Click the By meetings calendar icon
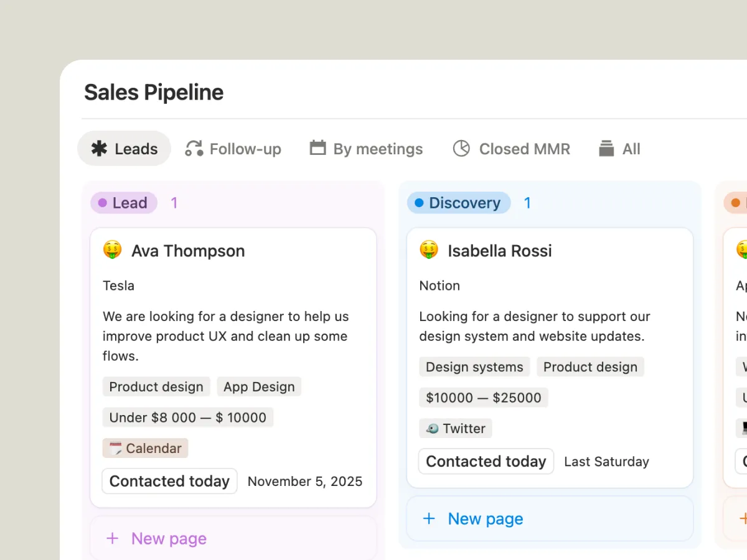Screen dimensions: 747x560 (318, 148)
